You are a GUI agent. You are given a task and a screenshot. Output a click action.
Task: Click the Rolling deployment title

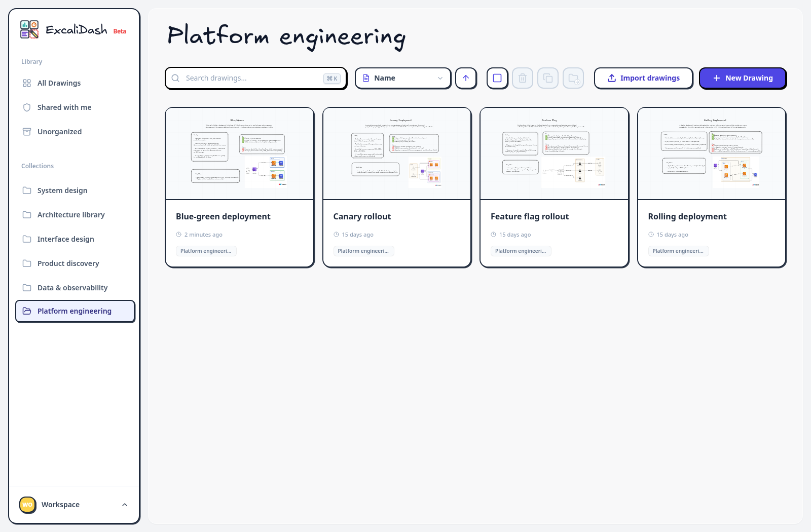(687, 216)
